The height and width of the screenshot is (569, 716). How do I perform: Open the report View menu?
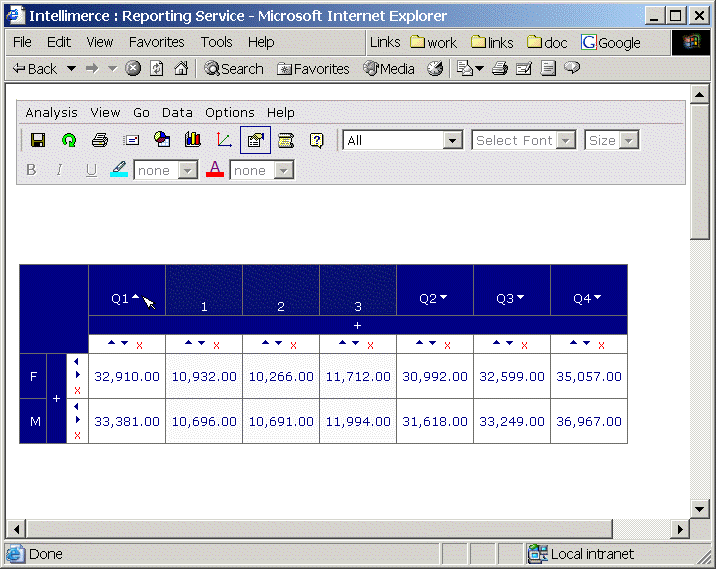105,112
